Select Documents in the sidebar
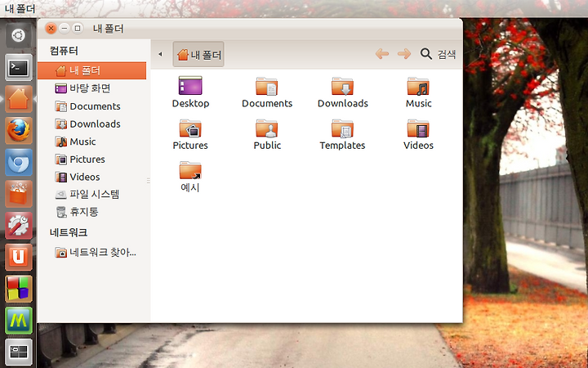Viewport: 588px width, 368px height. click(91, 106)
